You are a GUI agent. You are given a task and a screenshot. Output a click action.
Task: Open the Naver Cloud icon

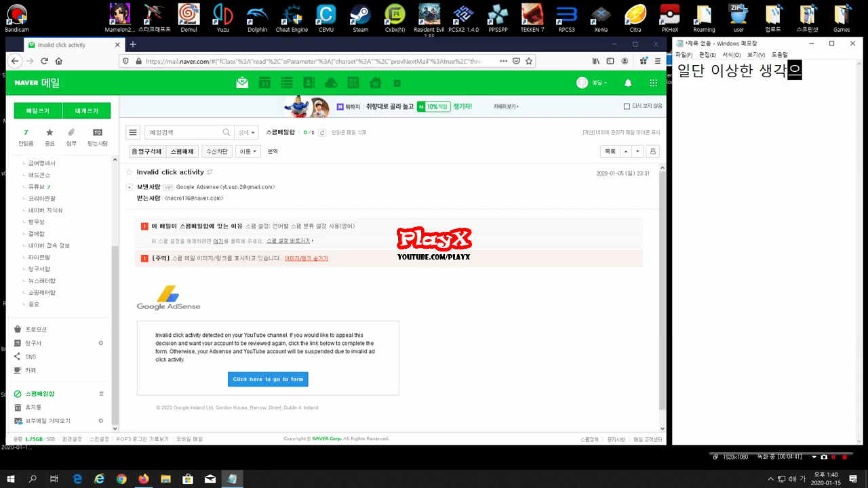click(331, 83)
